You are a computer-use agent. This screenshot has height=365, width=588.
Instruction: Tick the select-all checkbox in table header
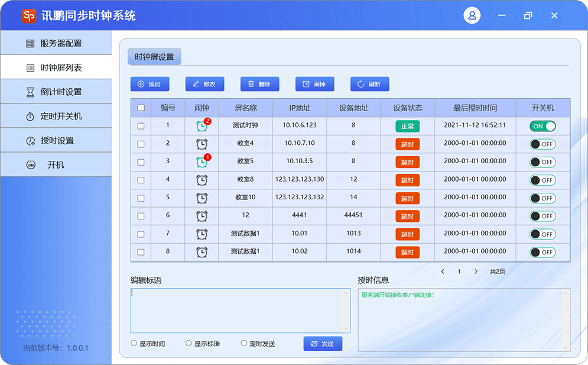pyautogui.click(x=141, y=108)
